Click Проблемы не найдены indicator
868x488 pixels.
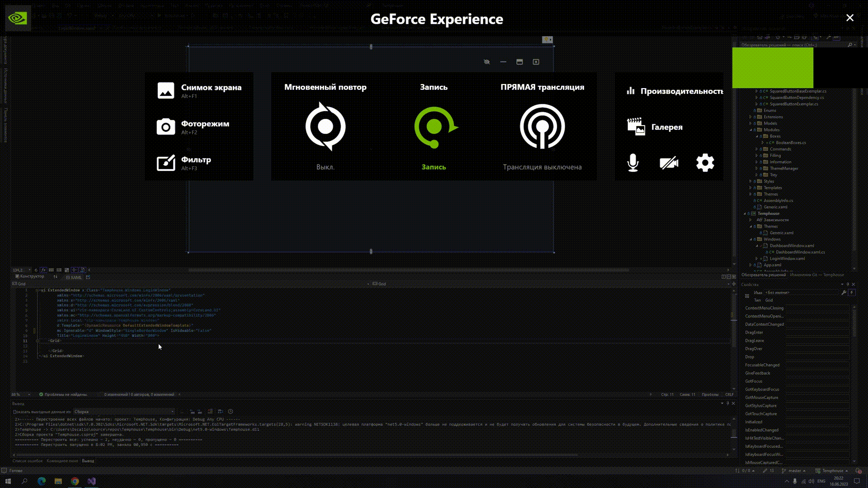pyautogui.click(x=63, y=394)
